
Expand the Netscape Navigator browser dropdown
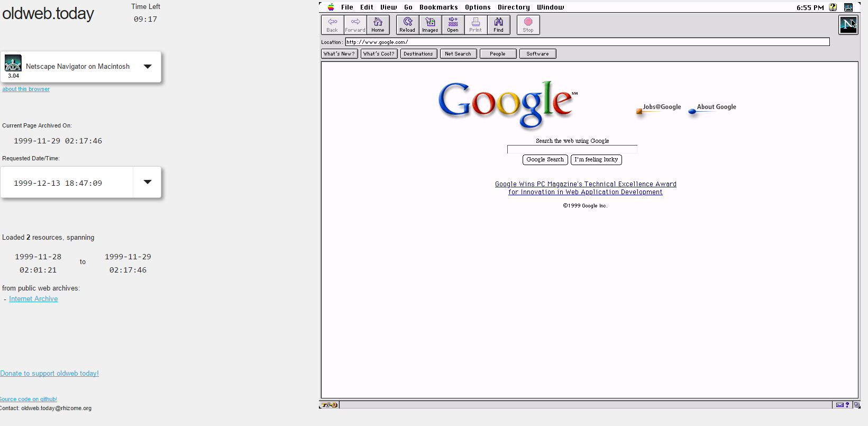tap(148, 67)
